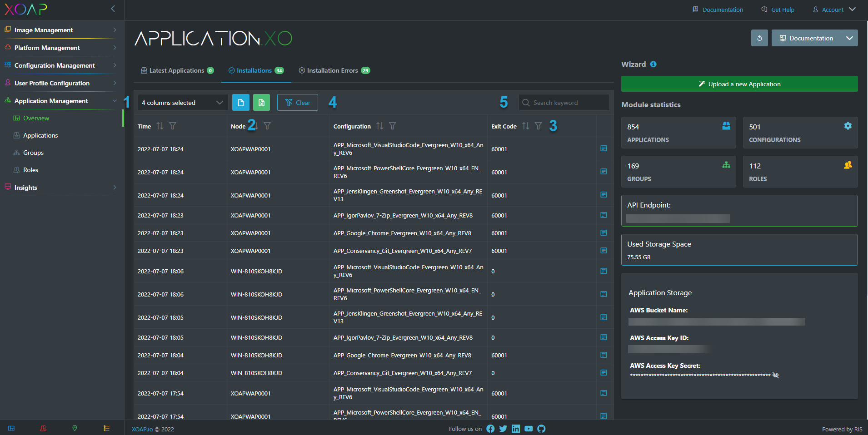Switch to Installation Errors tab

pos(334,70)
